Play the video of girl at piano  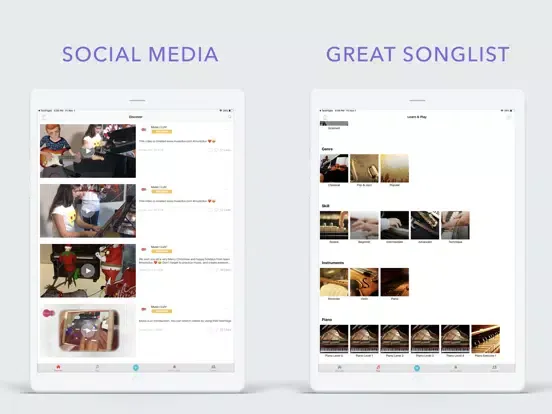88,211
